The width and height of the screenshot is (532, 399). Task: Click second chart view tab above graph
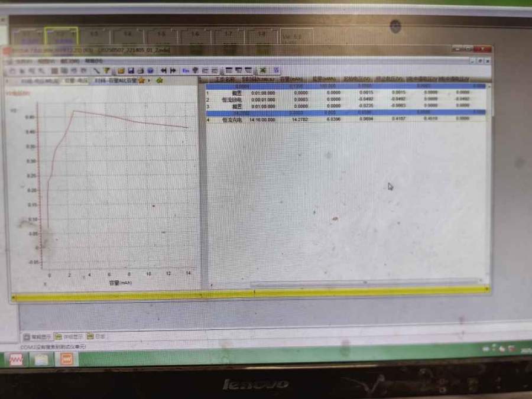point(76,81)
